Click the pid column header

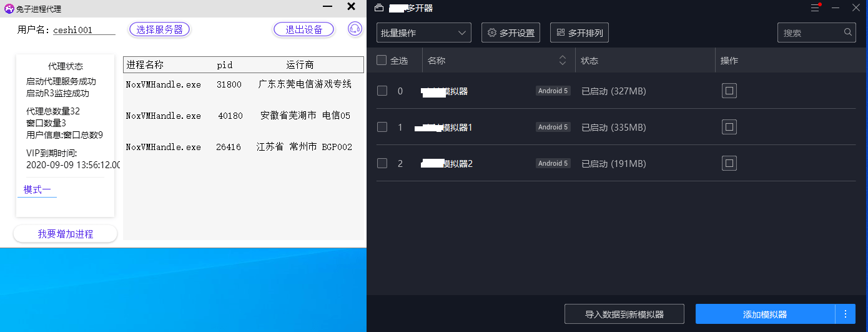click(x=224, y=65)
